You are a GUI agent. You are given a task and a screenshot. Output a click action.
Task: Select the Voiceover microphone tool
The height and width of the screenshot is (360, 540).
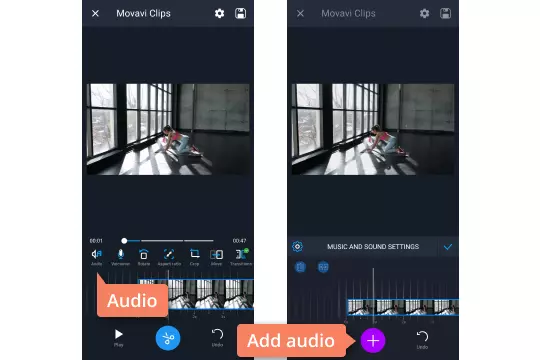tap(120, 257)
